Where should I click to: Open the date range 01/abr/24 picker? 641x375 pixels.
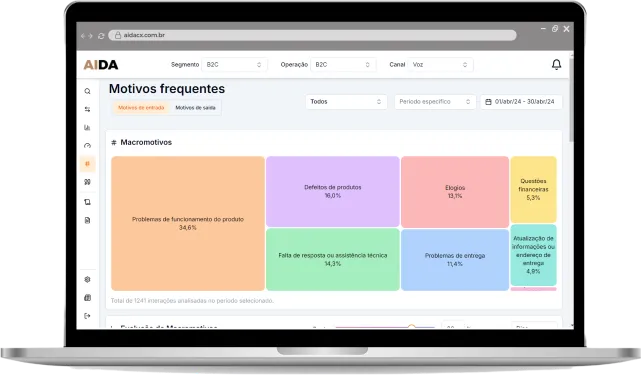click(521, 101)
